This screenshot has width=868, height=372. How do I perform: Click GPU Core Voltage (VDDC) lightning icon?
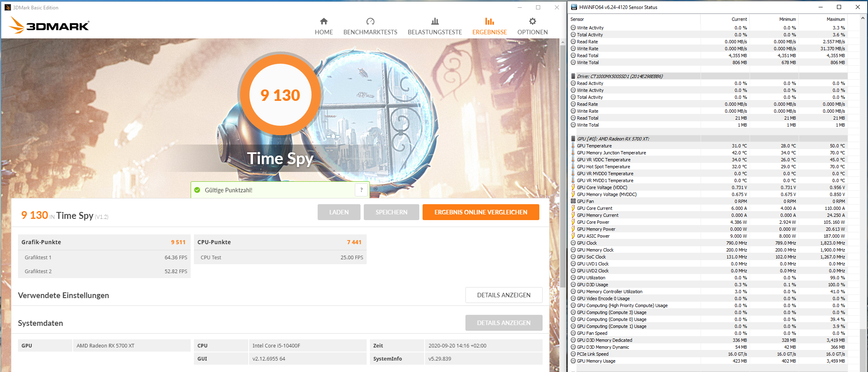click(573, 187)
